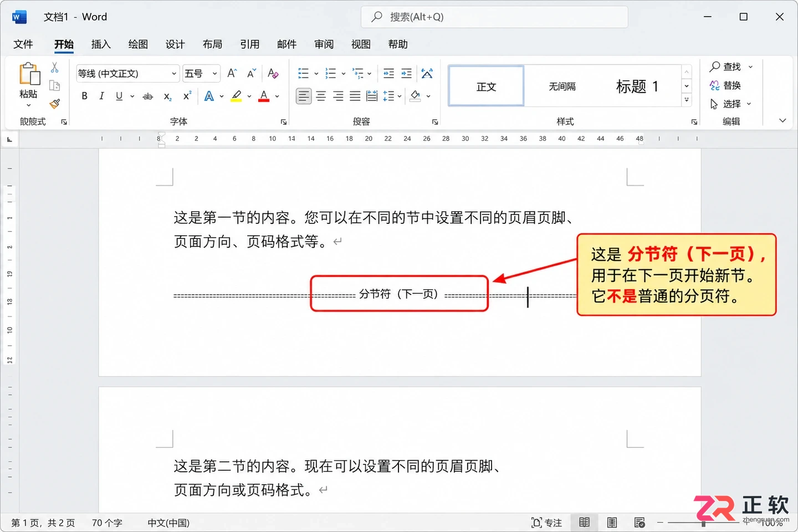This screenshot has width=798, height=532.
Task: Click the Cut scissors icon
Action: coord(55,68)
